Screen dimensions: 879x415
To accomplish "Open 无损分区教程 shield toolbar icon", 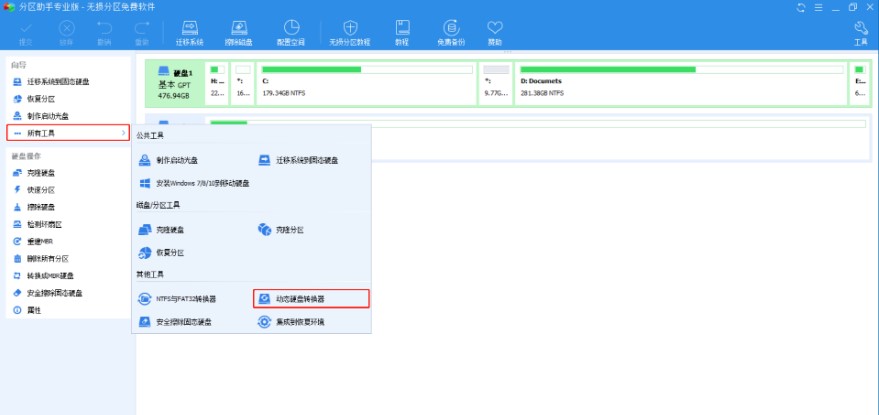I will 350,33.
